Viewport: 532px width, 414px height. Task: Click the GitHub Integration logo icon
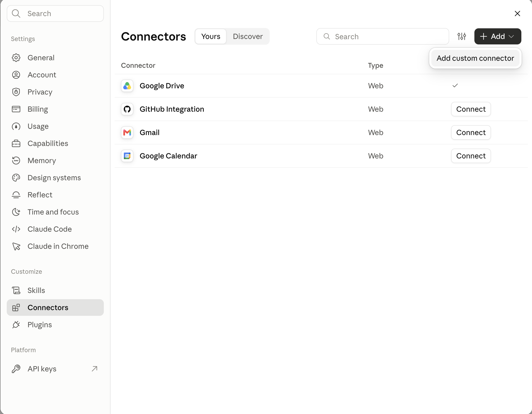(127, 109)
